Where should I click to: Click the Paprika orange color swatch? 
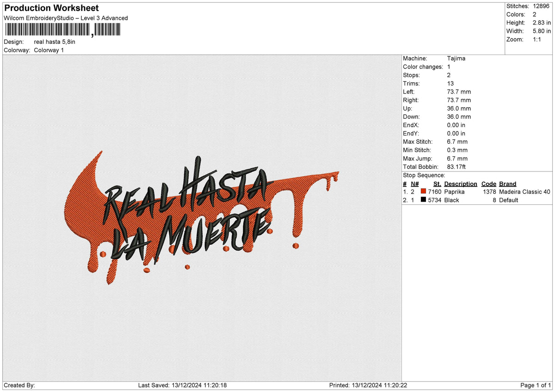423,191
